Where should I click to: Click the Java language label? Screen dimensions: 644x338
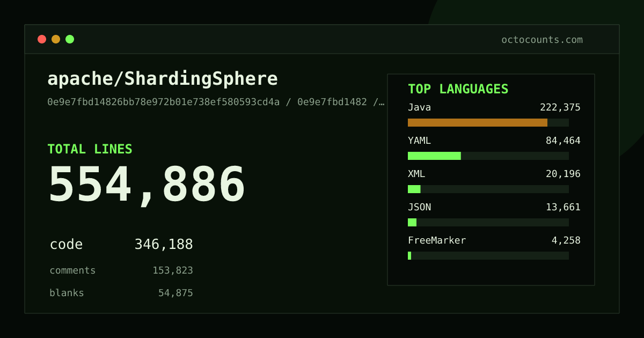(x=419, y=107)
